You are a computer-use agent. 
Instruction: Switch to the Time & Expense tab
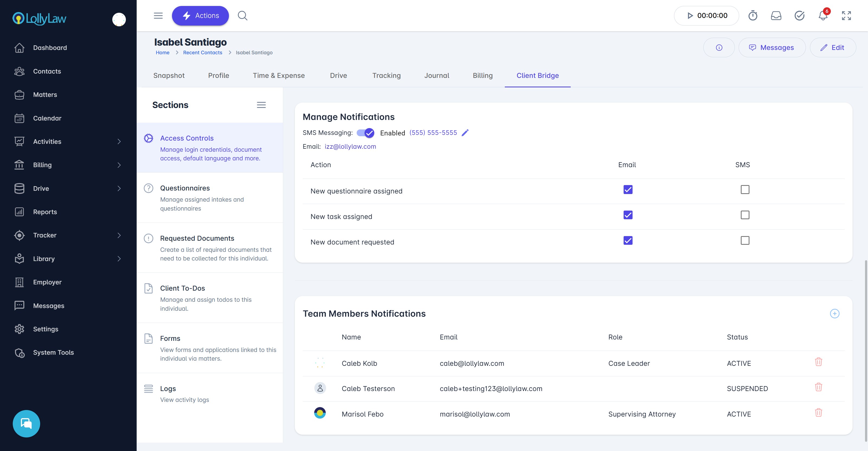click(x=279, y=75)
